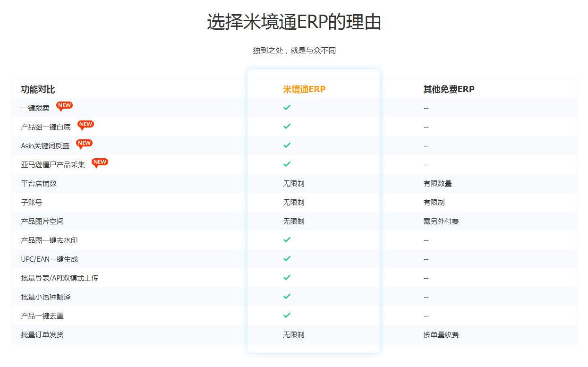Click the 批量小语种翻译 feature label
This screenshot has height=367, width=588.
pos(46,297)
